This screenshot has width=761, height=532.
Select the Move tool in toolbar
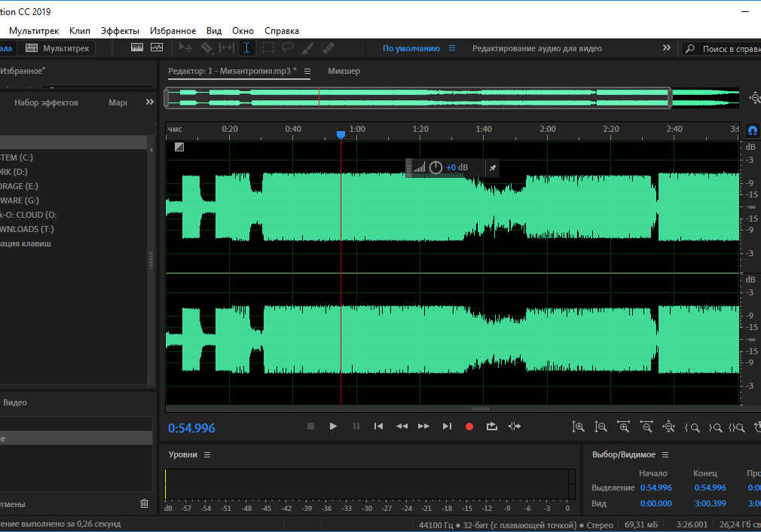click(185, 47)
